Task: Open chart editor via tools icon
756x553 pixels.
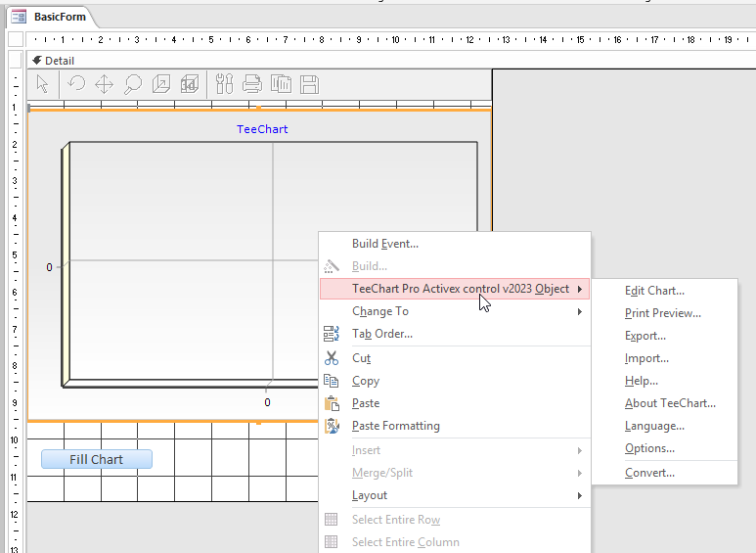Action: point(224,84)
